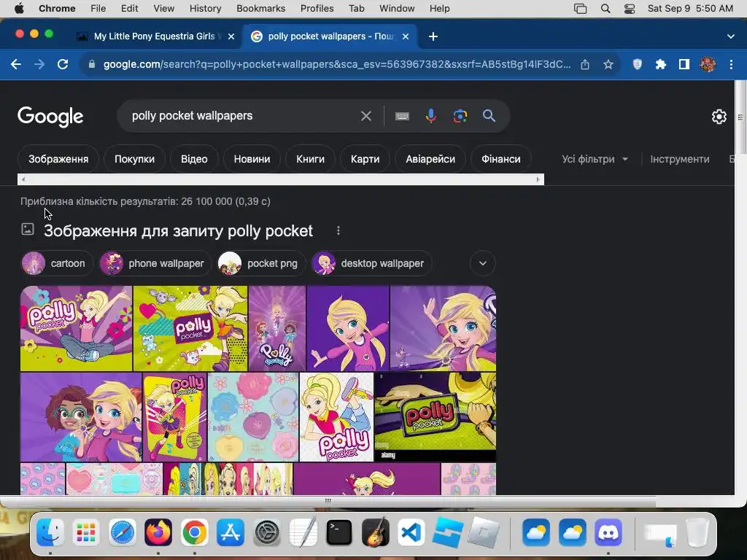The height and width of the screenshot is (560, 747).
Task: Open the Profiles menu
Action: tap(317, 9)
